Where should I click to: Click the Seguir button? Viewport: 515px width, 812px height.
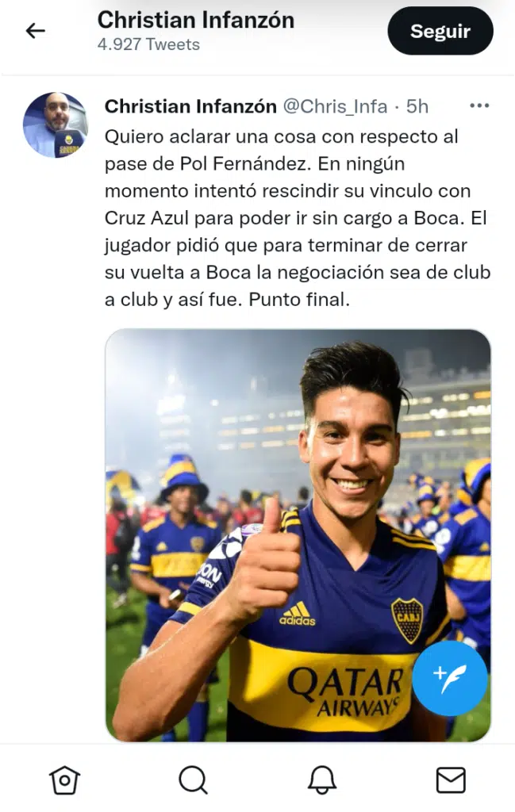(440, 31)
